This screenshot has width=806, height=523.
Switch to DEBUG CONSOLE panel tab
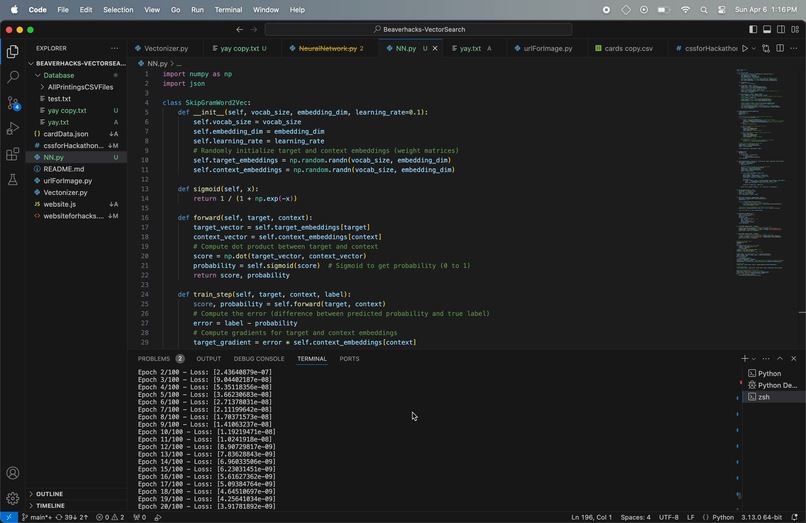coord(259,358)
